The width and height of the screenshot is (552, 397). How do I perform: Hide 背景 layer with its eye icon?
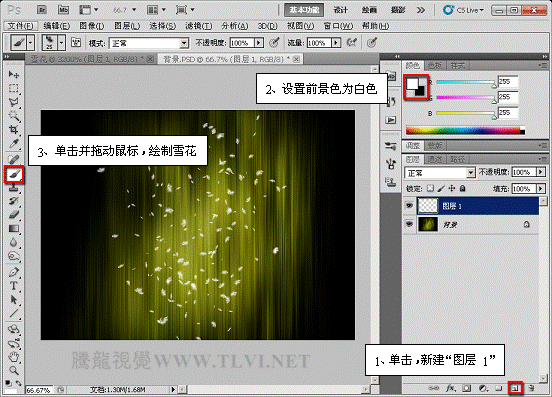pyautogui.click(x=409, y=224)
